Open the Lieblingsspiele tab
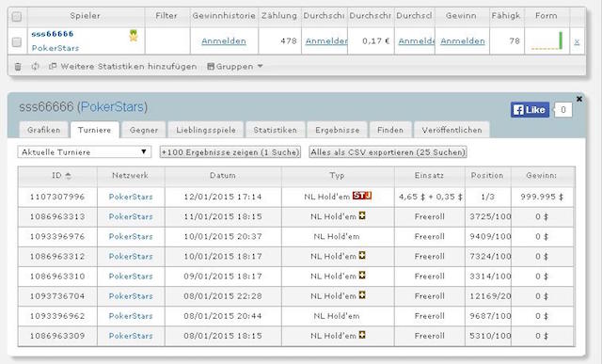The width and height of the screenshot is (602, 364). pos(206,130)
